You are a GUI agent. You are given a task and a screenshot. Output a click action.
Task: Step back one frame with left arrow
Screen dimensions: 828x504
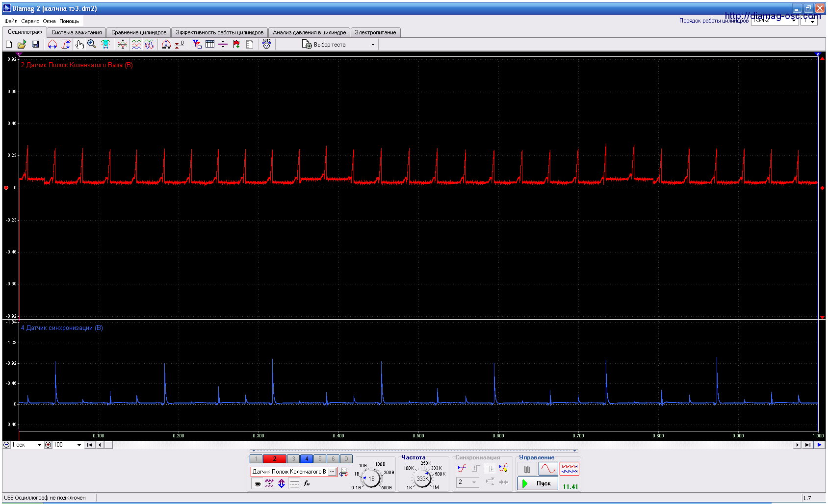100,445
